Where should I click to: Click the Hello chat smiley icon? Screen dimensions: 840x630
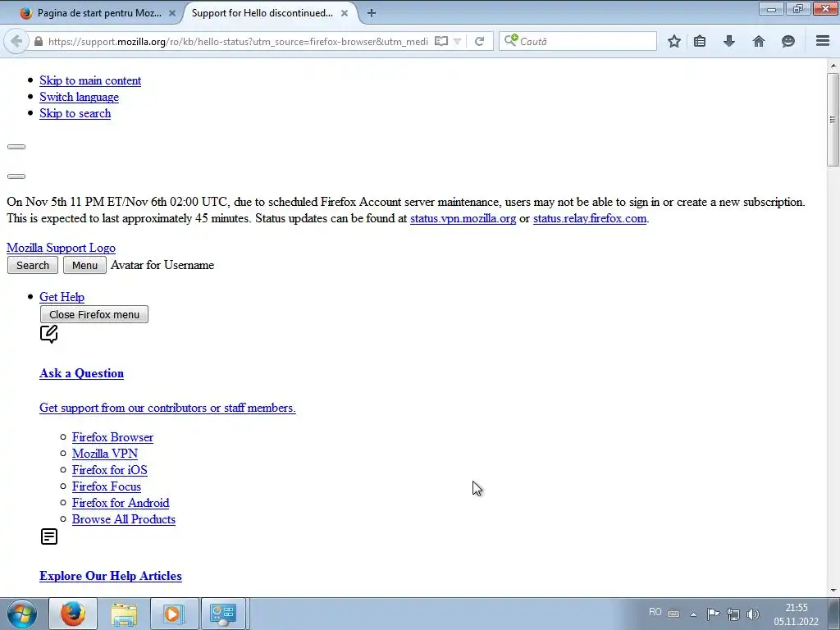[x=788, y=41]
